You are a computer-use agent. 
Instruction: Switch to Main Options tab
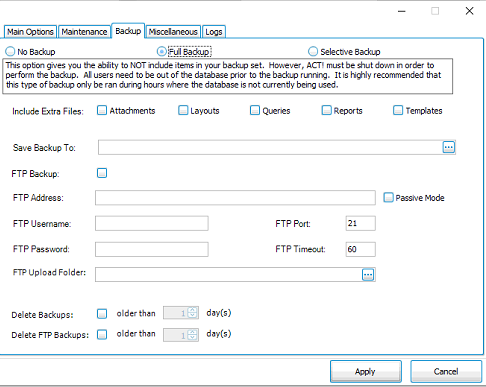[x=30, y=32]
